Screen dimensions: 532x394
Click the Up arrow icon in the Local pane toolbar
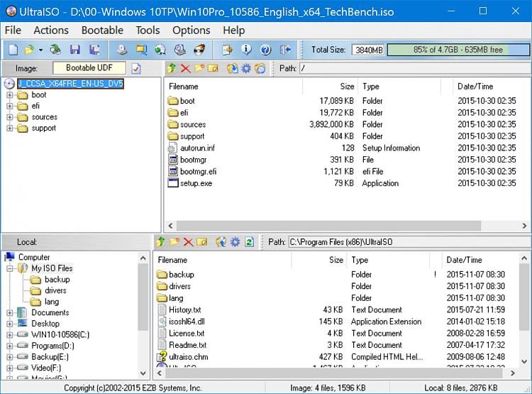(x=160, y=241)
